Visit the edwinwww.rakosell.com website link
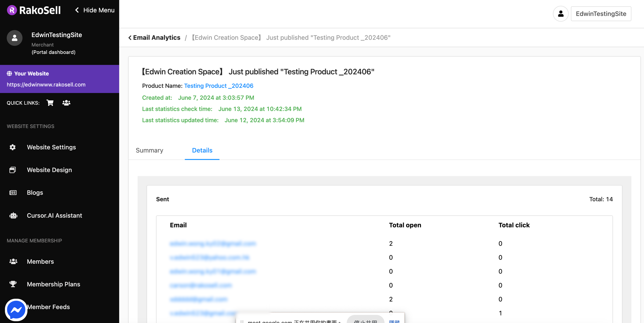644x323 pixels. (46, 85)
